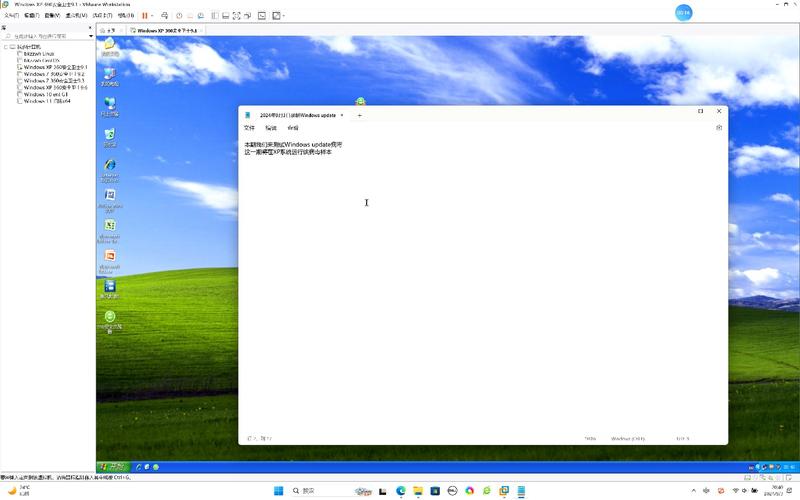Click the thumbnail bar view icon
Image resolution: width=800 pixels, height=500 pixels.
pyautogui.click(x=226, y=16)
